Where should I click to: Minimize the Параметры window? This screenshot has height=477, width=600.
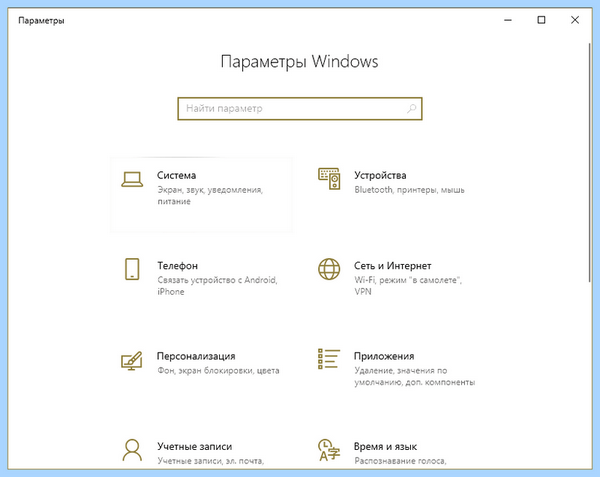[508, 20]
